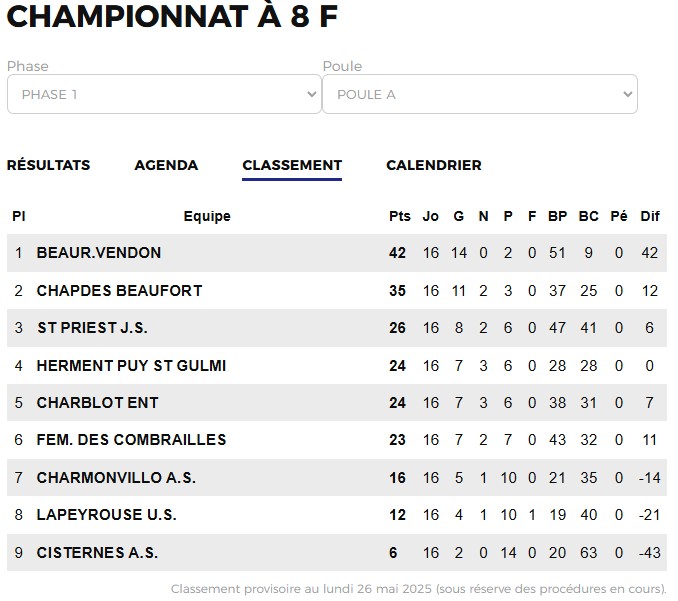Screen dimensions: 678x601
Task: Switch to the RÉSULTATS tab
Action: (x=48, y=165)
